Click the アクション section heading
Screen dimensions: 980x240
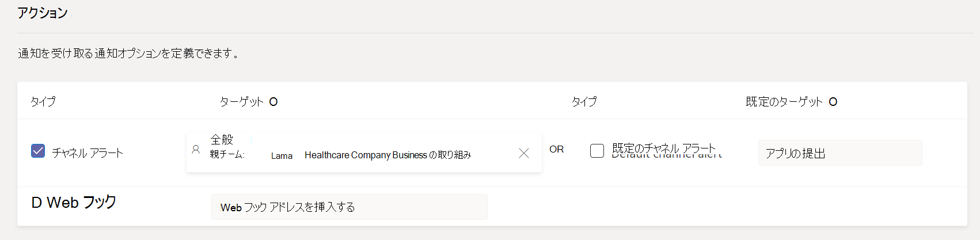(x=43, y=13)
